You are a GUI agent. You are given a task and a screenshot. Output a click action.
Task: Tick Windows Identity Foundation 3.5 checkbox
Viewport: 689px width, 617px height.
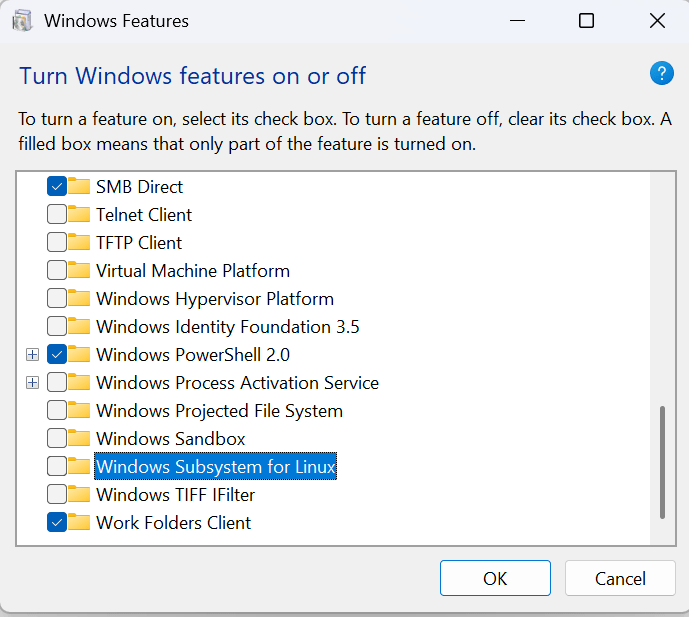[x=57, y=327]
